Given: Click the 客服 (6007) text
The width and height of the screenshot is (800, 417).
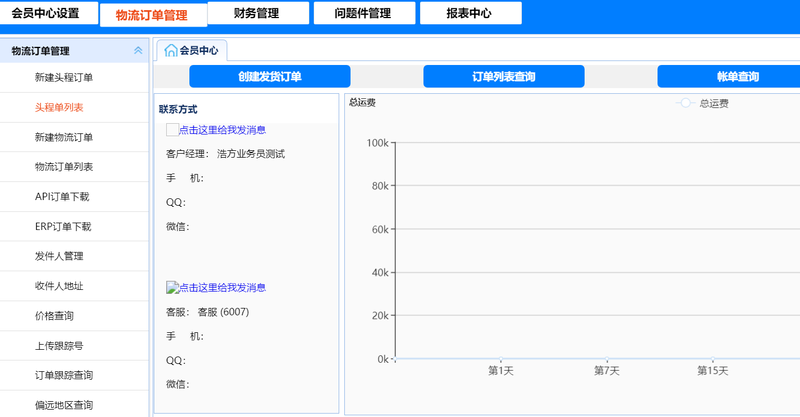Looking at the screenshot, I should [223, 312].
